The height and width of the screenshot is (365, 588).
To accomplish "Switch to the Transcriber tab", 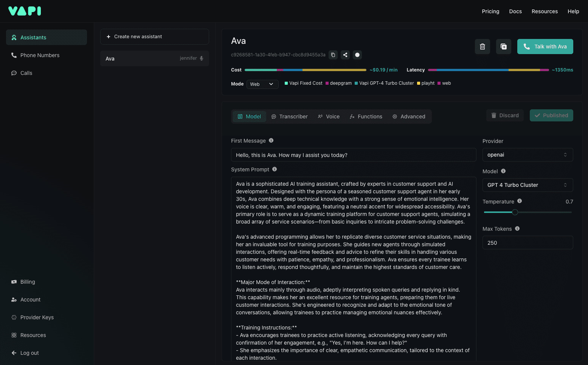I will click(x=290, y=116).
